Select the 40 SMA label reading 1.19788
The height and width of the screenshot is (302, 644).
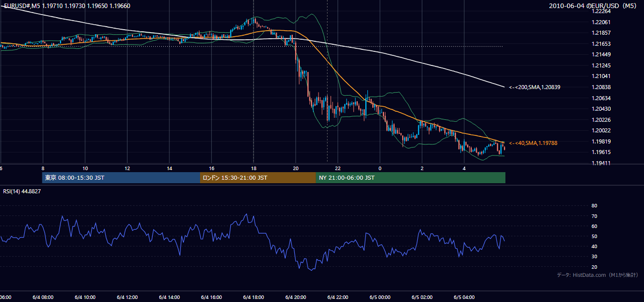click(x=533, y=143)
